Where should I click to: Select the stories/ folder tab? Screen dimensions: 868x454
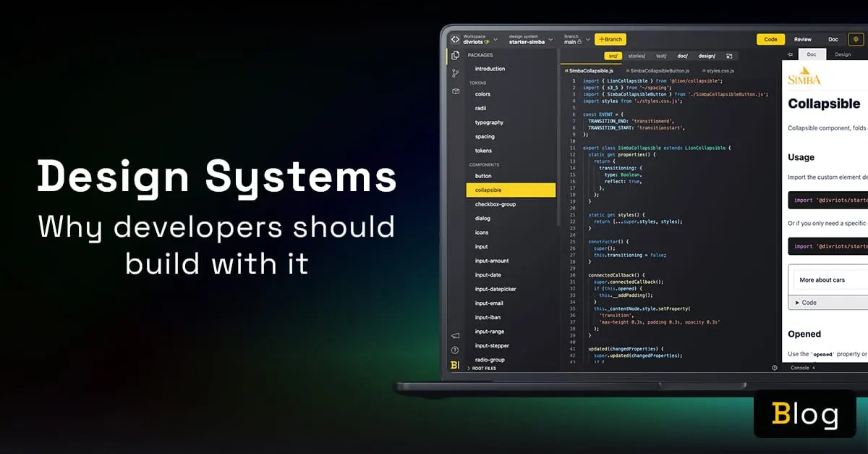coord(637,56)
